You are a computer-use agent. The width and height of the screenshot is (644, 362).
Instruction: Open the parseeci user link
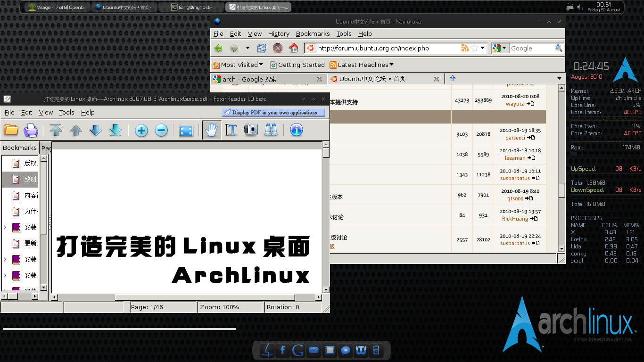click(515, 138)
